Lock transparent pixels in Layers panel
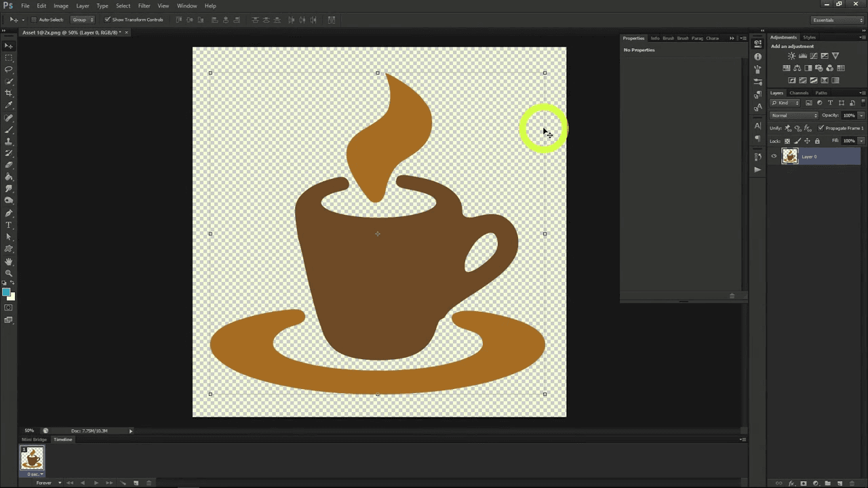 [x=787, y=141]
